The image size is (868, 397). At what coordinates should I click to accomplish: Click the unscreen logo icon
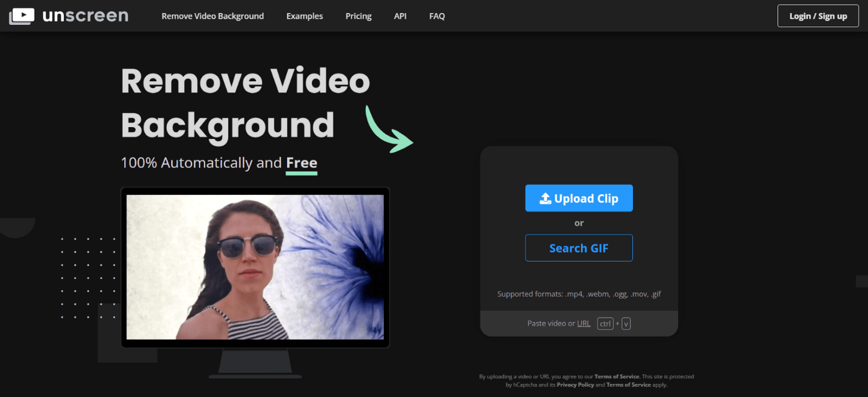[22, 16]
